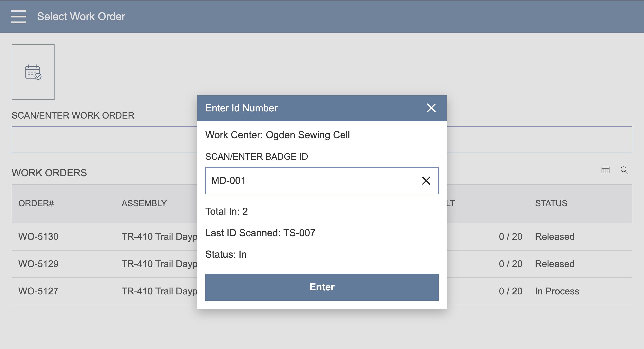644x349 pixels.
Task: Click assembly cell in WO-5127 row
Action: click(159, 291)
